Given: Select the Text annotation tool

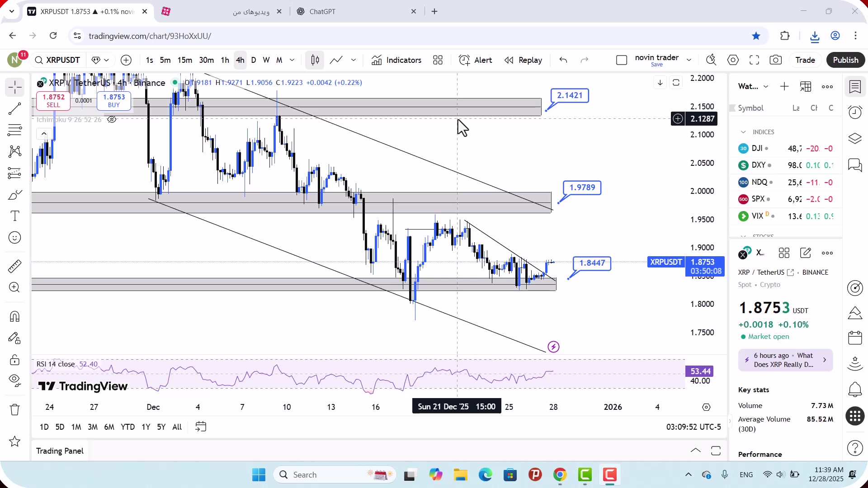Looking at the screenshot, I should pyautogui.click(x=15, y=216).
